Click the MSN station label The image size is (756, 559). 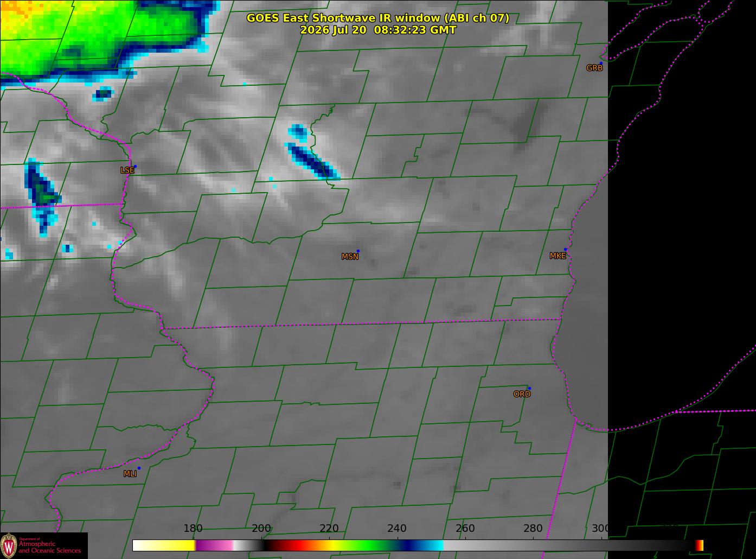click(350, 257)
